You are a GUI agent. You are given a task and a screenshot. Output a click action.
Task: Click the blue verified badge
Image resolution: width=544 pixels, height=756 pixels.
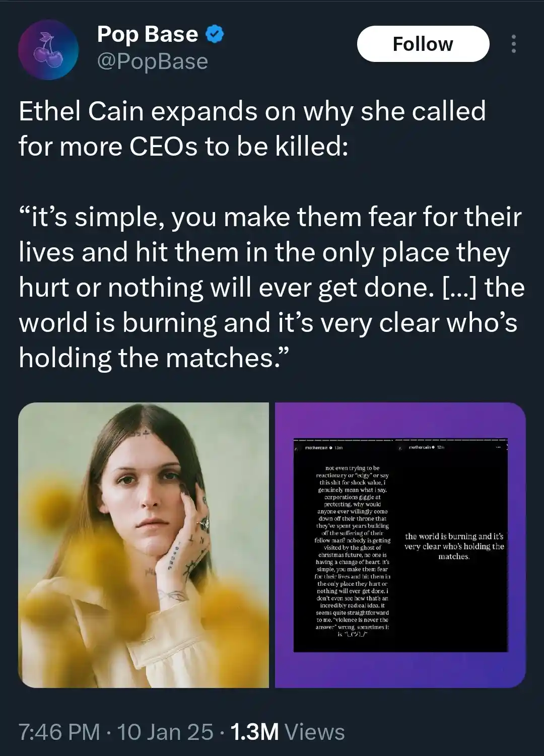215,34
